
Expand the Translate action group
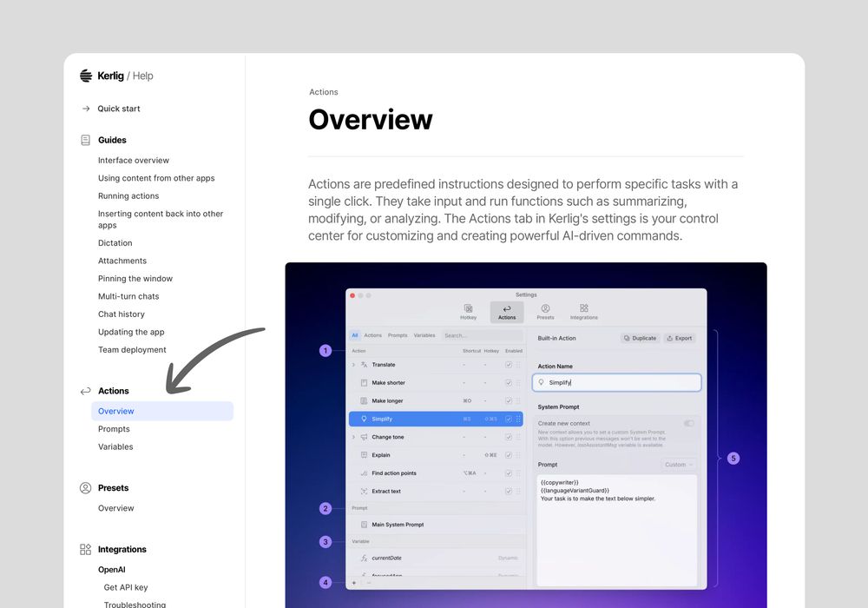(x=354, y=365)
